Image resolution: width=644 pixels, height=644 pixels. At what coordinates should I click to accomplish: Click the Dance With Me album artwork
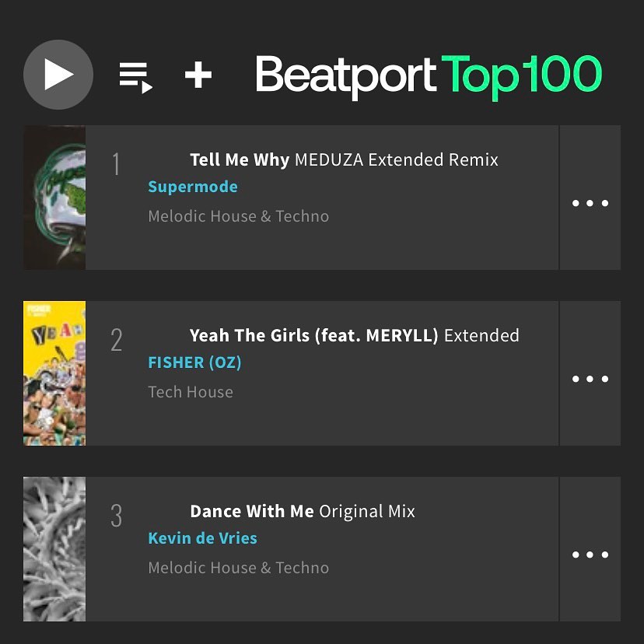pyautogui.click(x=54, y=549)
